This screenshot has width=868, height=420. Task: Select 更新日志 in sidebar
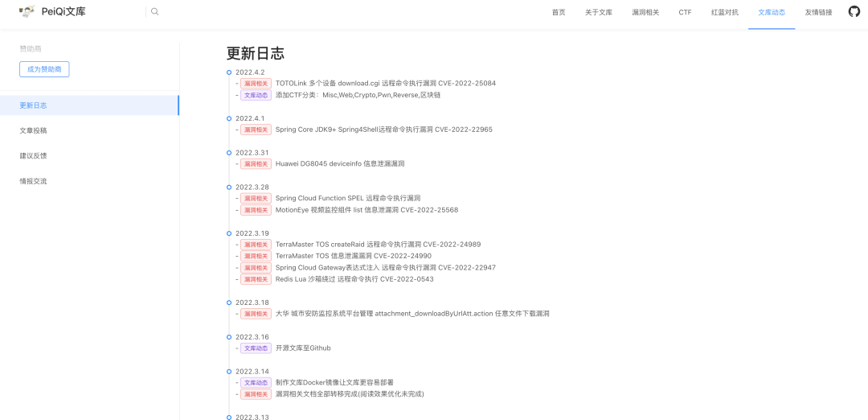point(89,105)
